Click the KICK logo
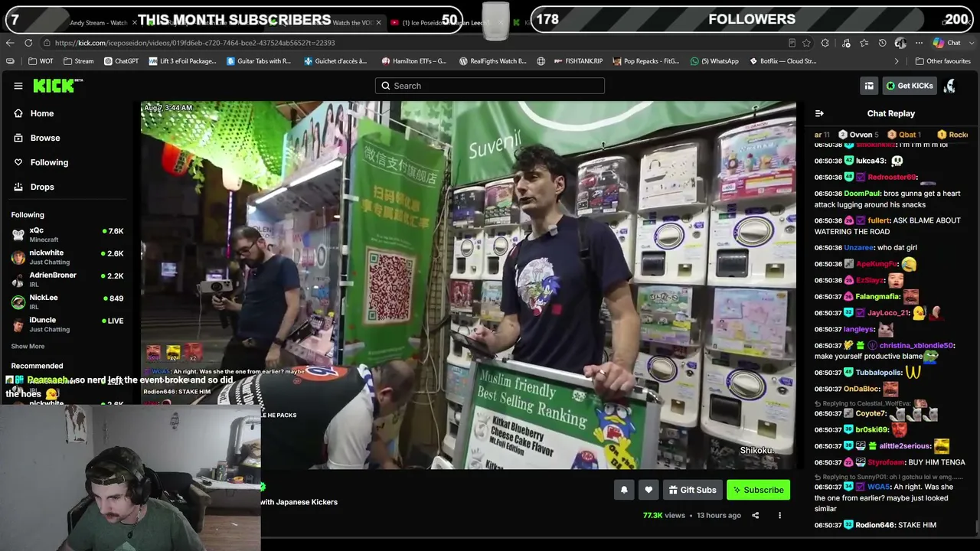Viewport: 980px width, 551px height. click(x=57, y=86)
